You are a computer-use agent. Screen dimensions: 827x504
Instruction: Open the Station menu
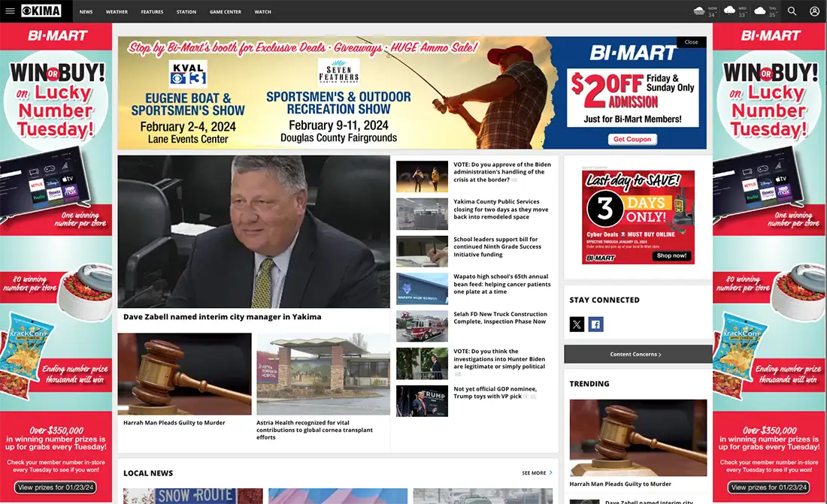(x=186, y=11)
